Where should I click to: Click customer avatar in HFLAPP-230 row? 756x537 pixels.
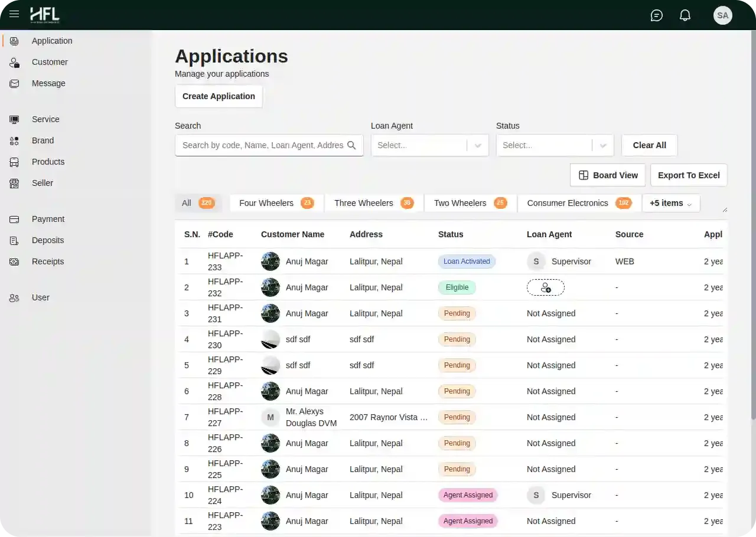(x=271, y=339)
